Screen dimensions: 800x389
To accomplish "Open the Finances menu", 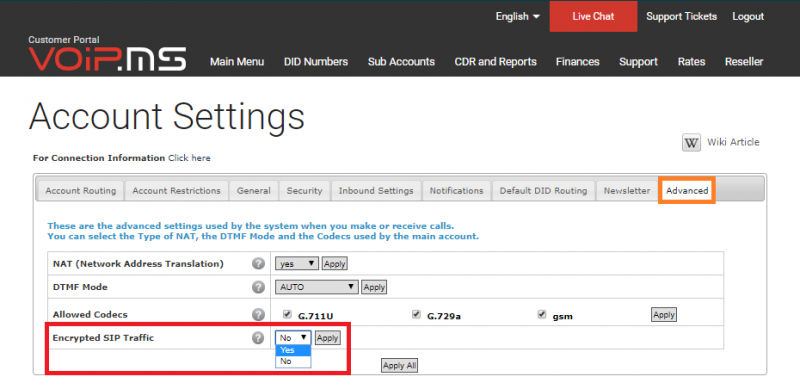I will [578, 62].
